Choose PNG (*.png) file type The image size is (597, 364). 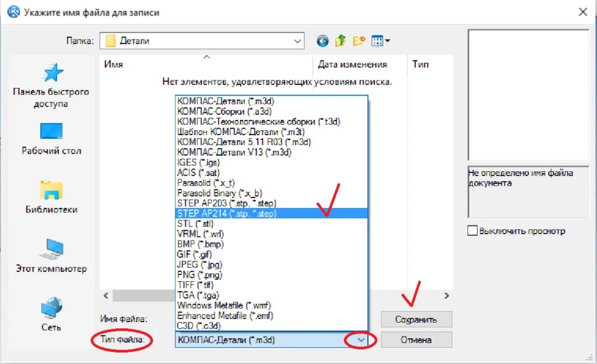pyautogui.click(x=272, y=275)
